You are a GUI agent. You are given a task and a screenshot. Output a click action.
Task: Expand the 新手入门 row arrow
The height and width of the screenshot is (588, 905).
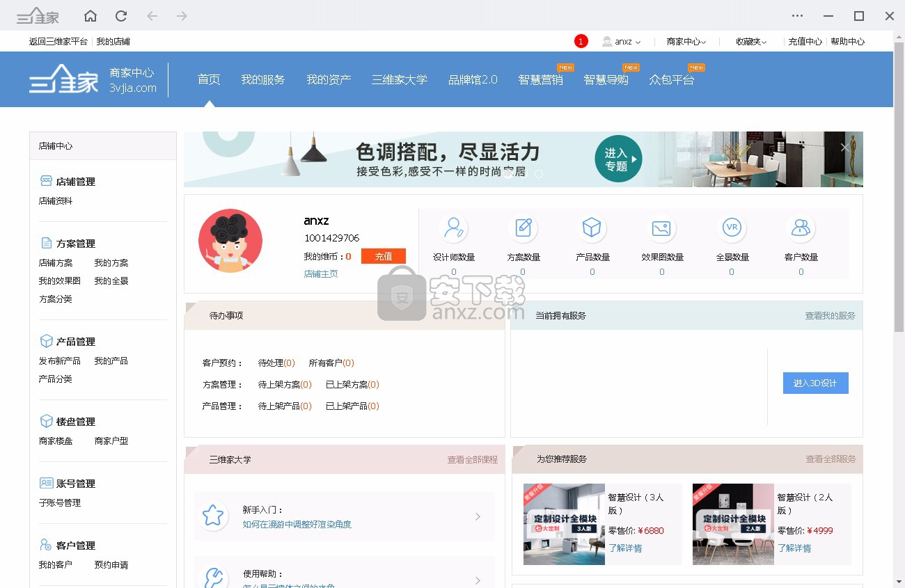478,516
